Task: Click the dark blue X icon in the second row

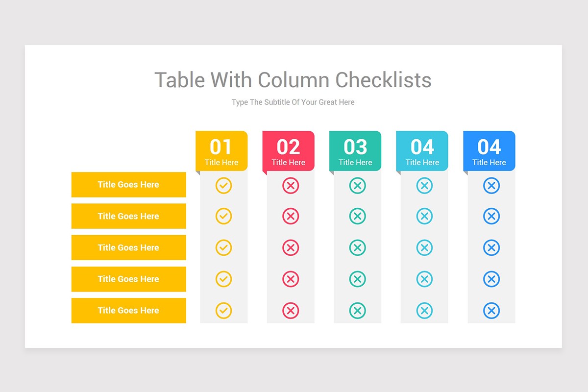Action: point(491,217)
